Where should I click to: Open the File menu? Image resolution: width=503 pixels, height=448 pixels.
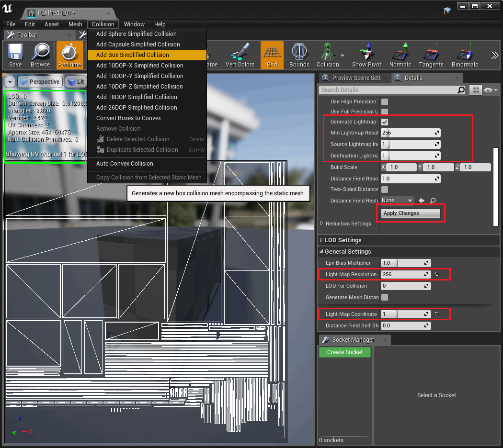[x=11, y=24]
